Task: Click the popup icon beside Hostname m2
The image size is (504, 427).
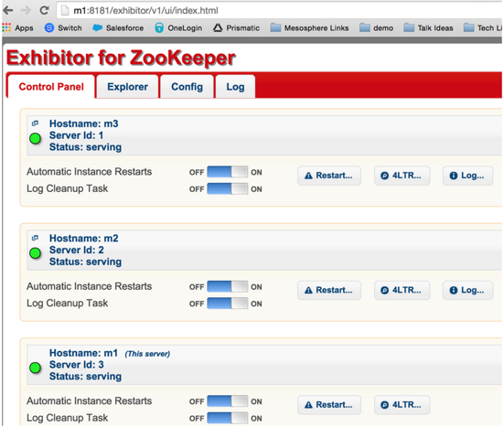Action: coord(35,238)
